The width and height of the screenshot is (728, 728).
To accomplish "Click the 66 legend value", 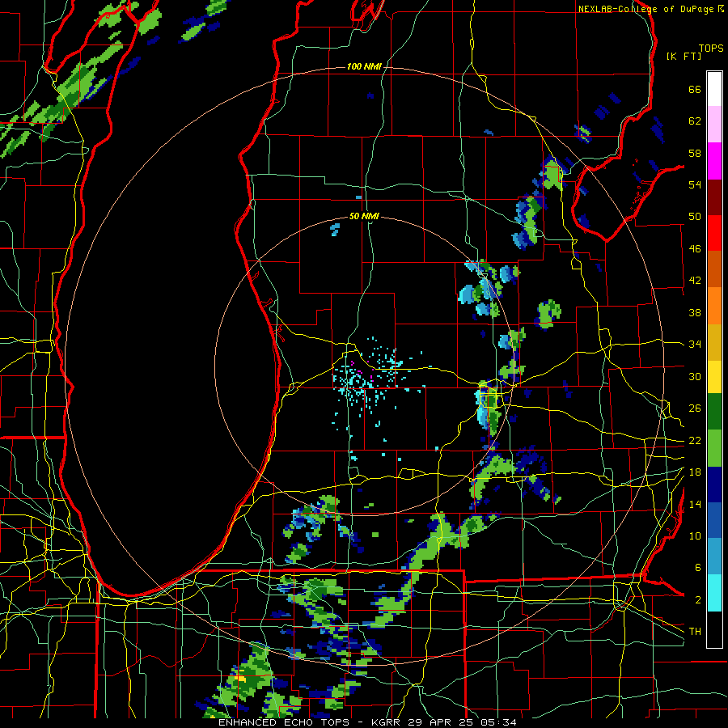I will [695, 90].
